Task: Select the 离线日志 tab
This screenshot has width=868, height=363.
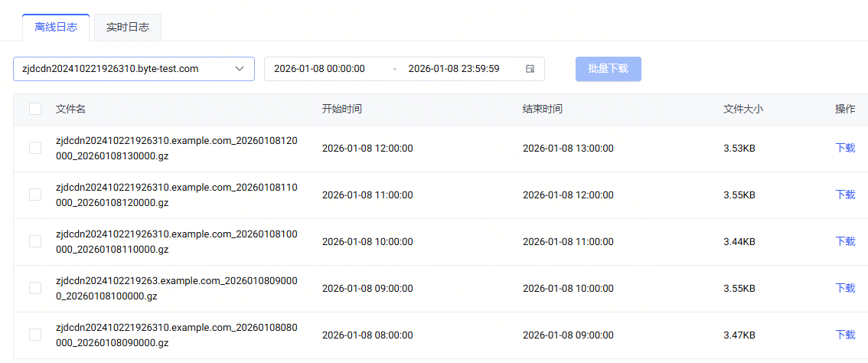Action: click(x=56, y=28)
